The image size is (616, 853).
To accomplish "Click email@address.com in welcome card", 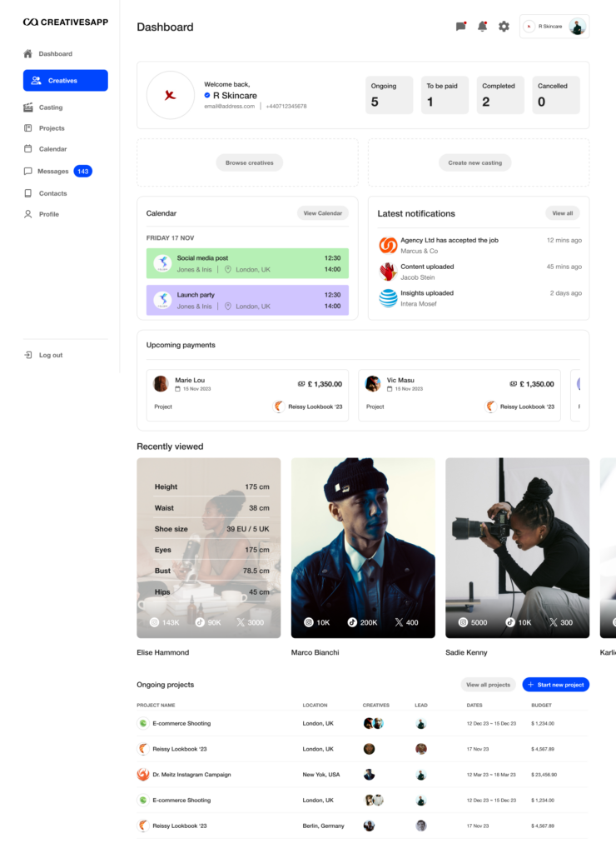I will click(x=230, y=107).
